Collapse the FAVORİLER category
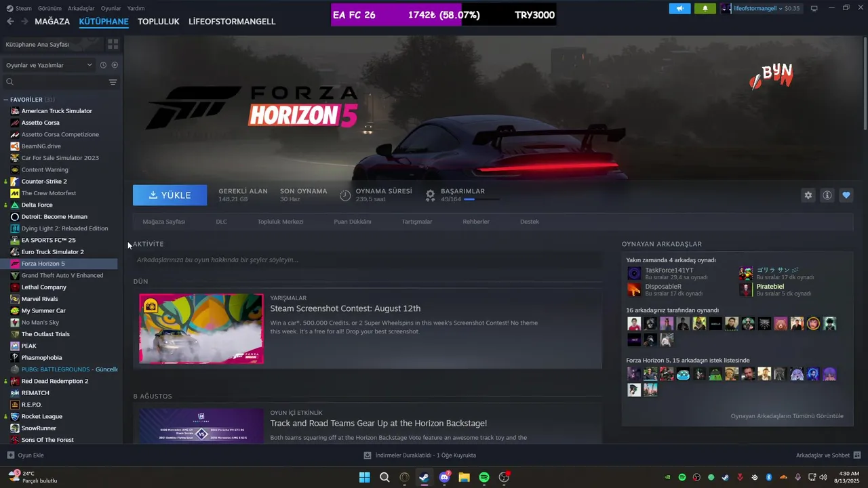This screenshot has height=488, width=868. [x=5, y=100]
